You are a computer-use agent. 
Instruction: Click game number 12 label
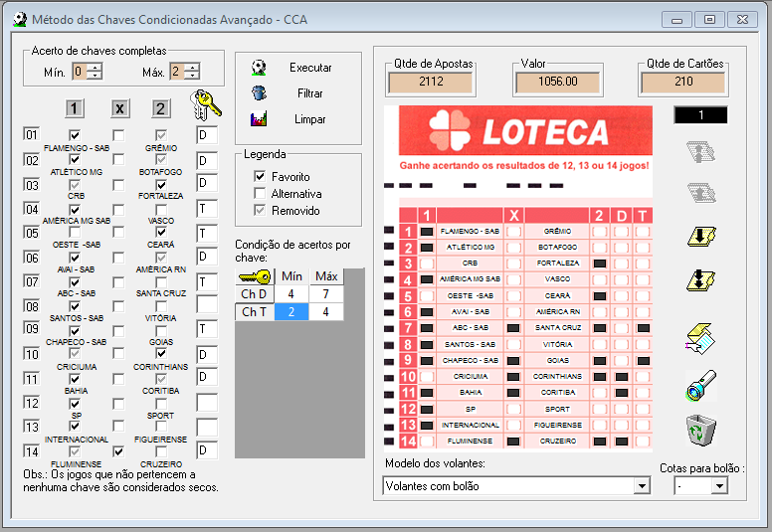coord(32,403)
